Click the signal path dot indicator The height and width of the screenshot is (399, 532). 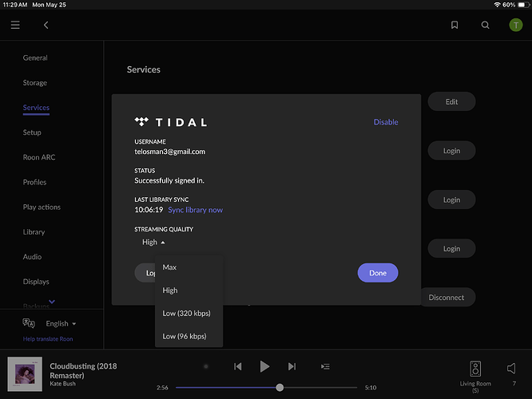205,366
